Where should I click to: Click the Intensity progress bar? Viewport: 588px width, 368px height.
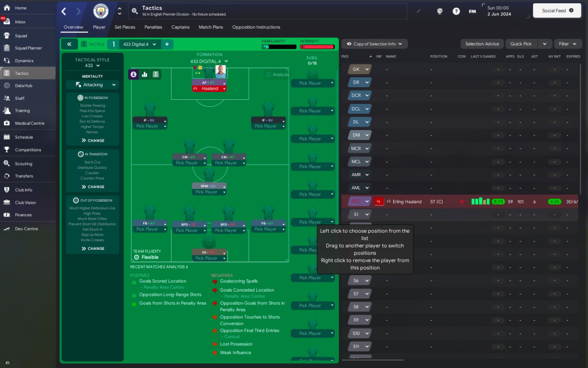coord(317,46)
